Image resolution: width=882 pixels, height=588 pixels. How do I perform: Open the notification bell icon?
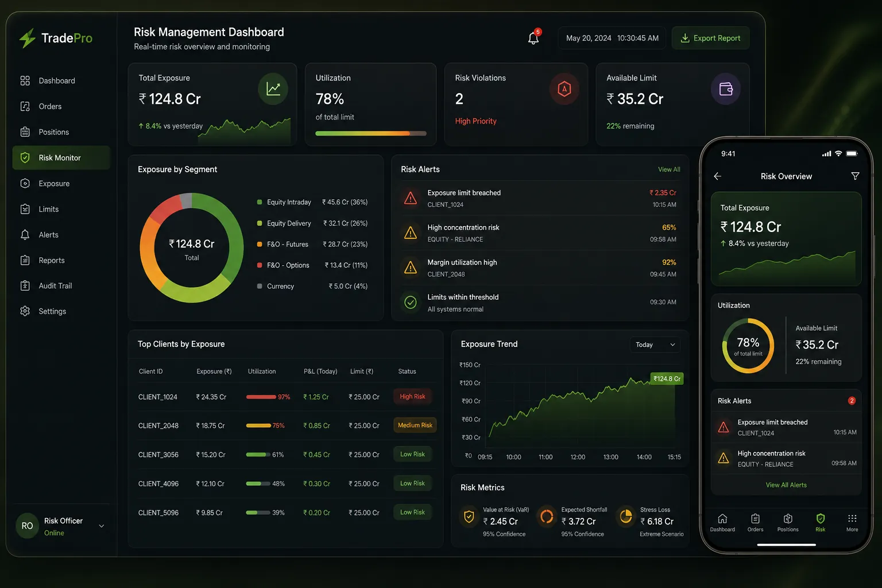click(533, 38)
